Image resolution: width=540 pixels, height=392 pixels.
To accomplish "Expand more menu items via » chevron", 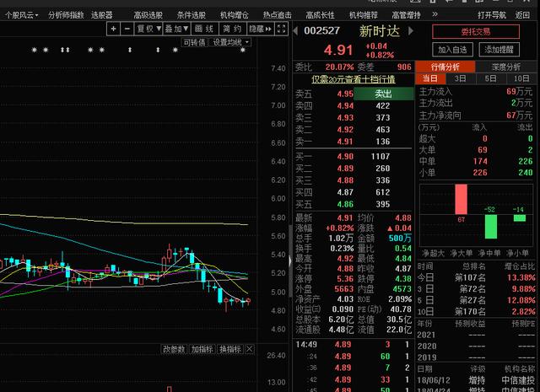I will pos(435,14).
